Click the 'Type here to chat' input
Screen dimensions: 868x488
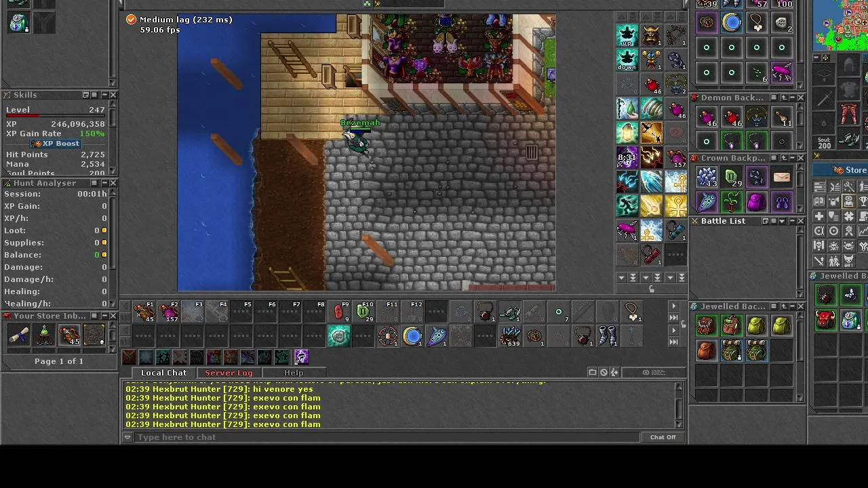click(x=387, y=437)
